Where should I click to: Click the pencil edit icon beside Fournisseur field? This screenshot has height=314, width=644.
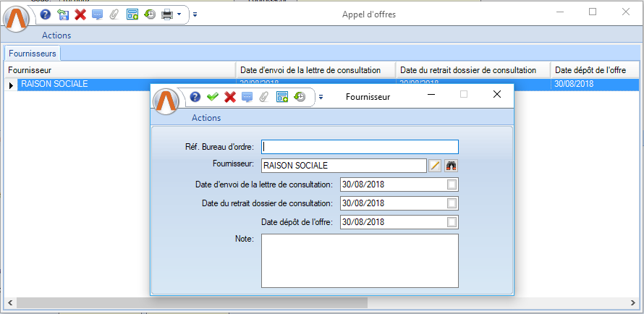coord(435,166)
